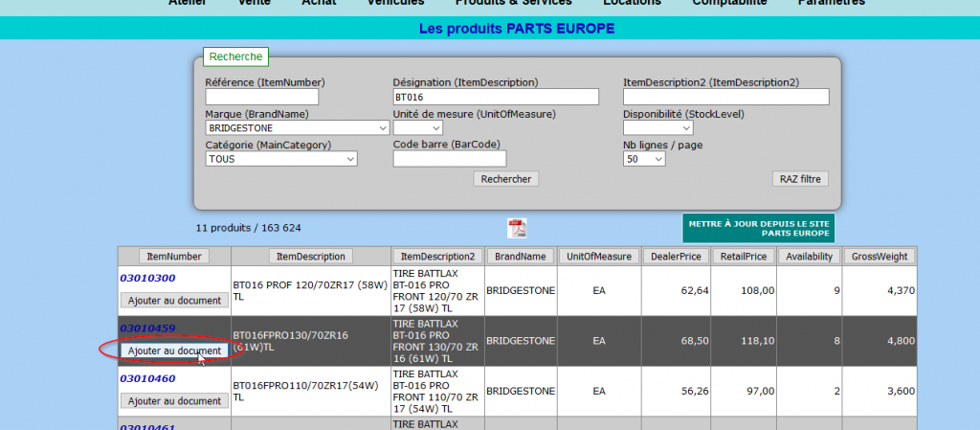The height and width of the screenshot is (430, 980).
Task: Click the Code barre input field
Action: [x=450, y=159]
